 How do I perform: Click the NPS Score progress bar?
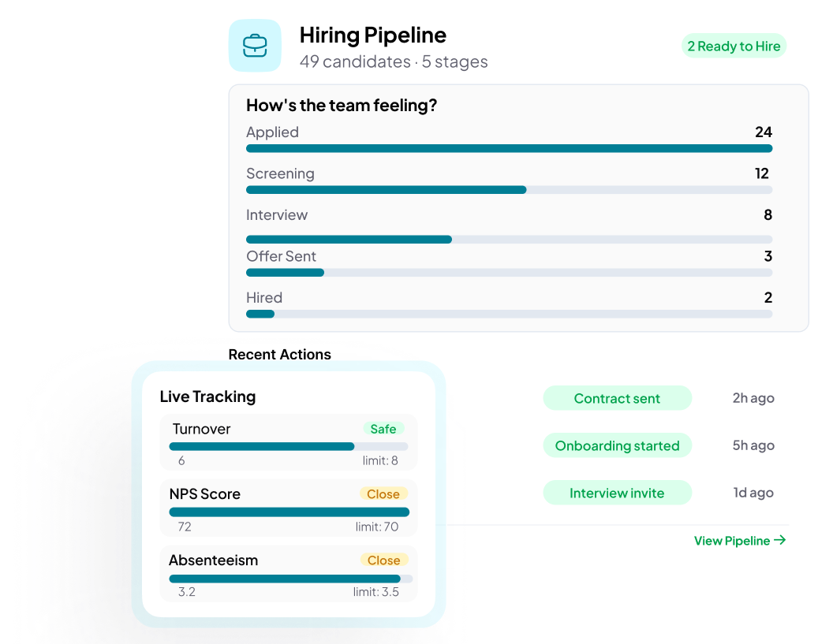289,512
